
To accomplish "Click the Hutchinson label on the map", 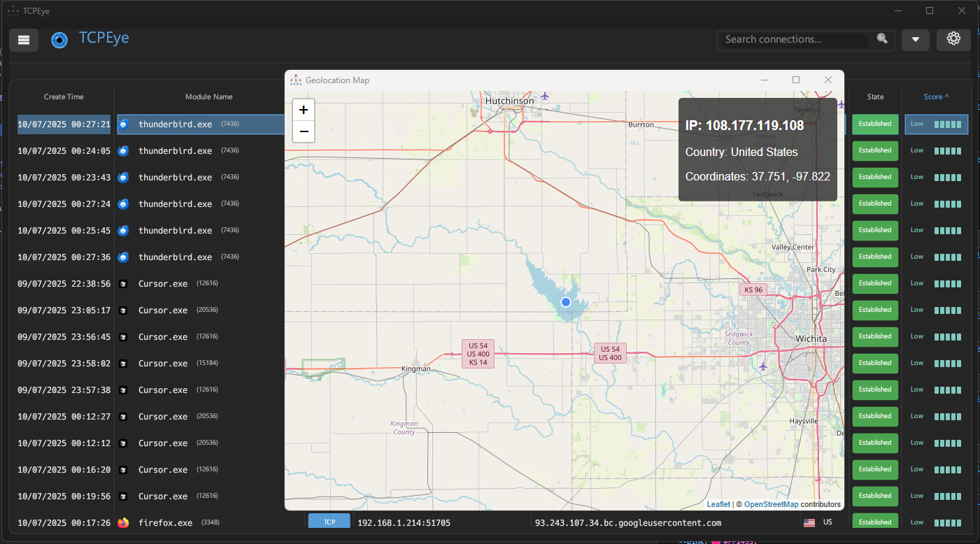I will (x=509, y=101).
